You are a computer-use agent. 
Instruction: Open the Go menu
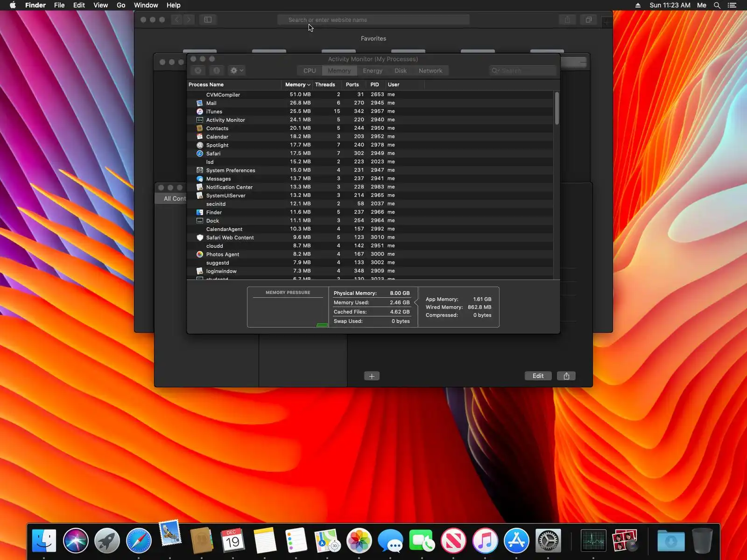coord(121,5)
